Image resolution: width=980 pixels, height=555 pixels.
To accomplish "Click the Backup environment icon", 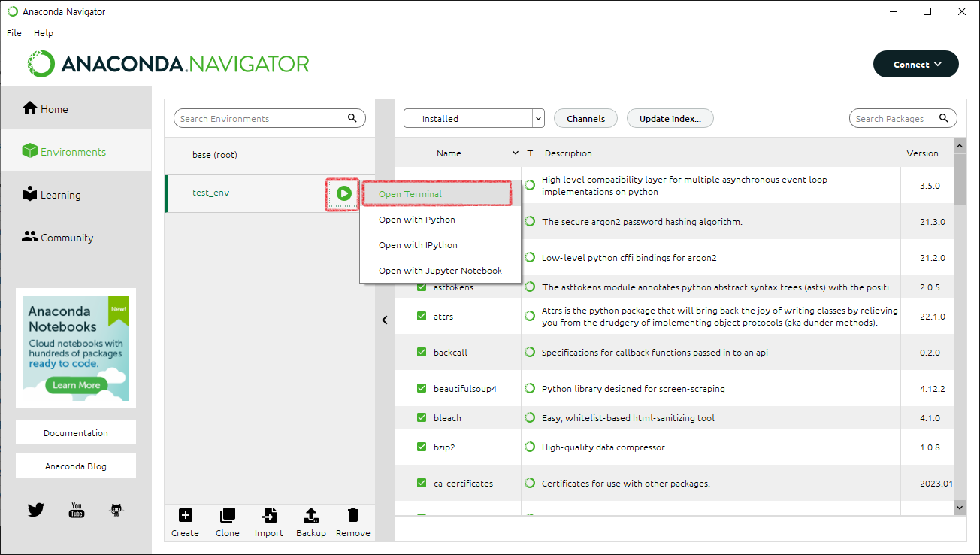I will pyautogui.click(x=310, y=515).
